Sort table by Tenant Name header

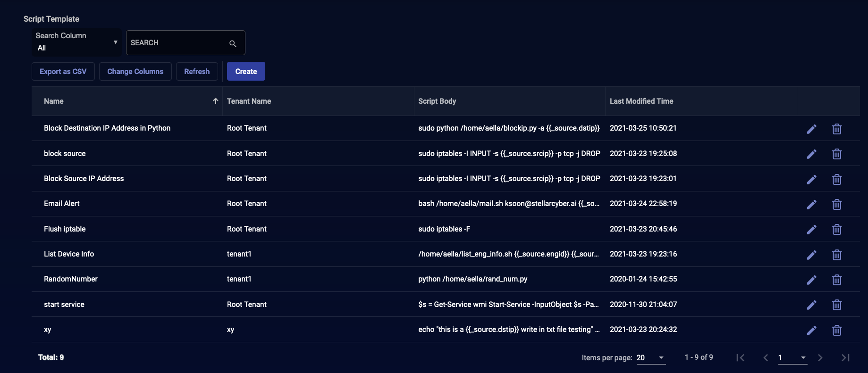coord(249,101)
